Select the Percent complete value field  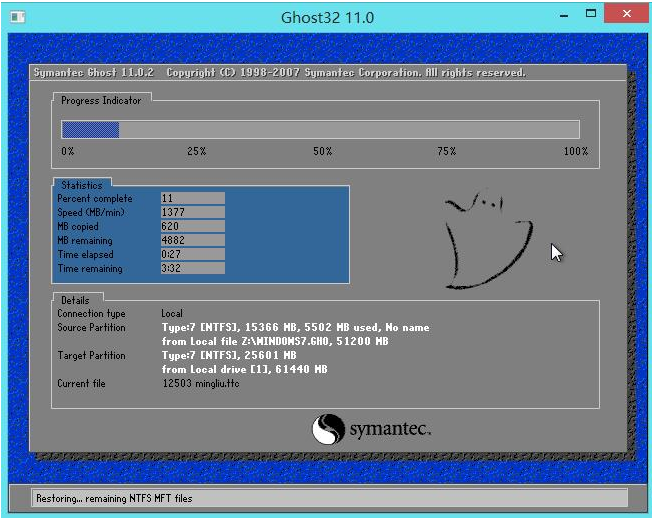(192, 199)
